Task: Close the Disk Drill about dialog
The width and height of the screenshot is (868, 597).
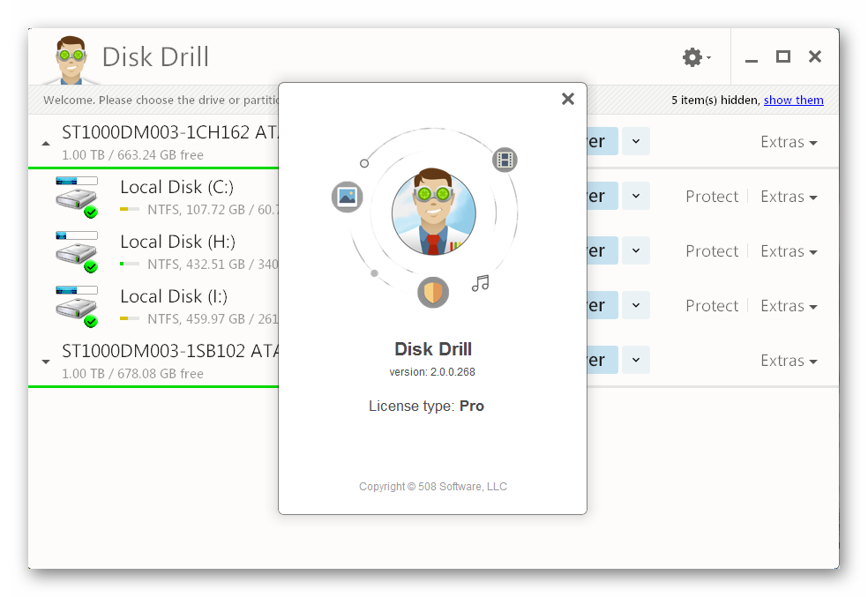Action: coord(567,99)
